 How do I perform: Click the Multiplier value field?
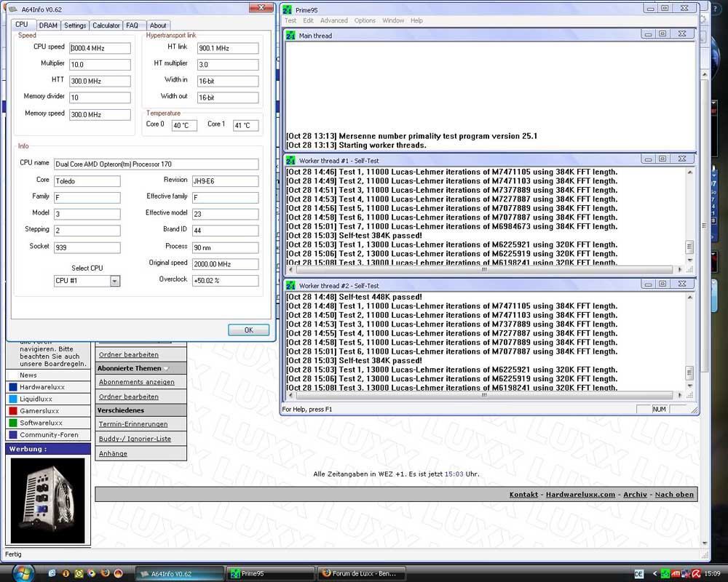point(100,65)
